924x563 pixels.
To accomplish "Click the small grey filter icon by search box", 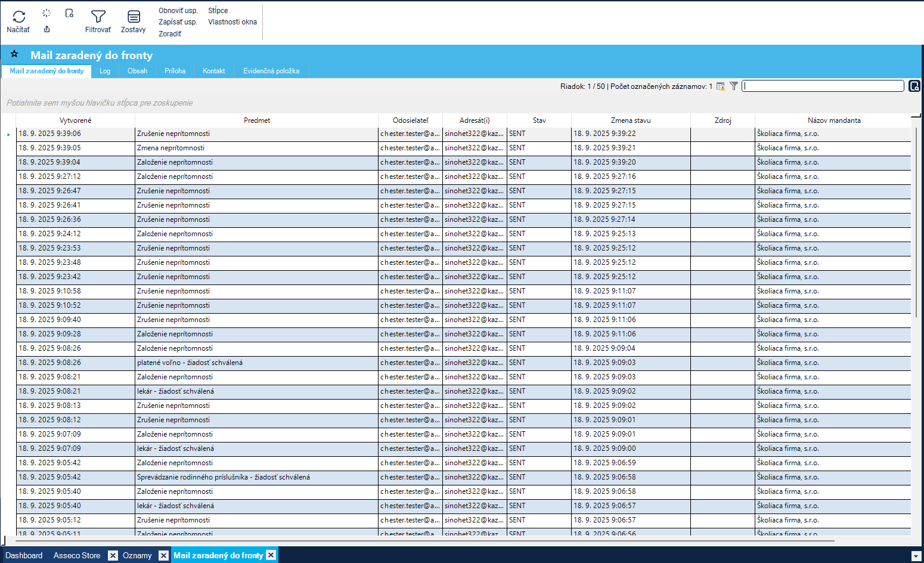I will pyautogui.click(x=734, y=86).
